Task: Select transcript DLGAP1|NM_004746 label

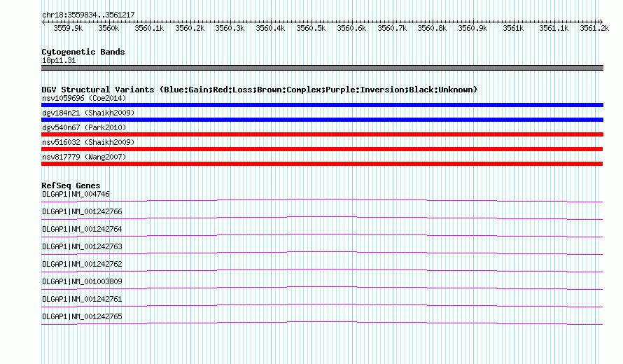Action: [76, 195]
